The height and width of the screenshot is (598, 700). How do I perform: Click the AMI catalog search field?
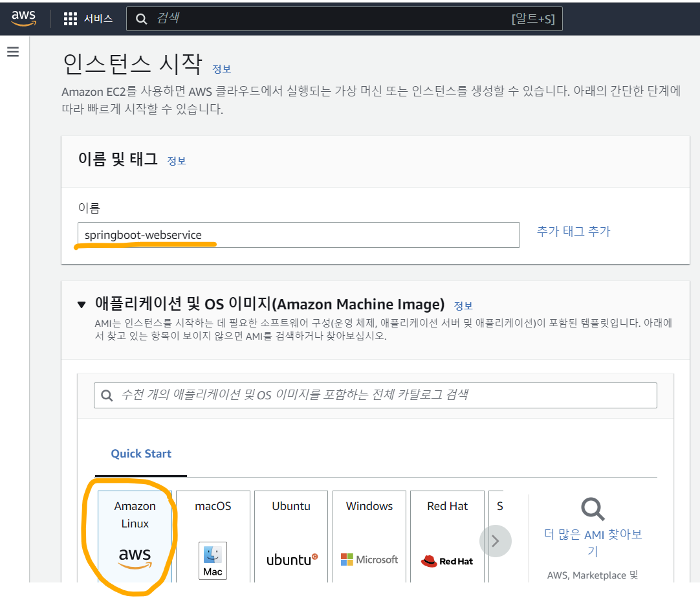click(375, 395)
